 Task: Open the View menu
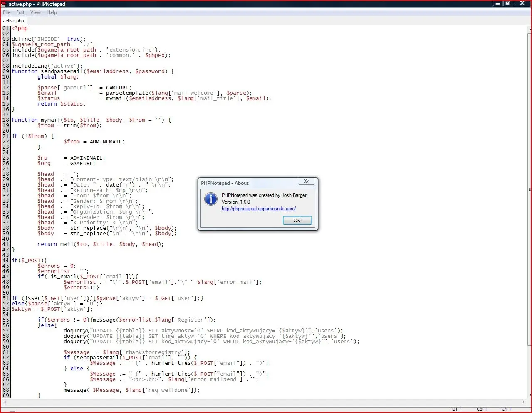tap(35, 12)
